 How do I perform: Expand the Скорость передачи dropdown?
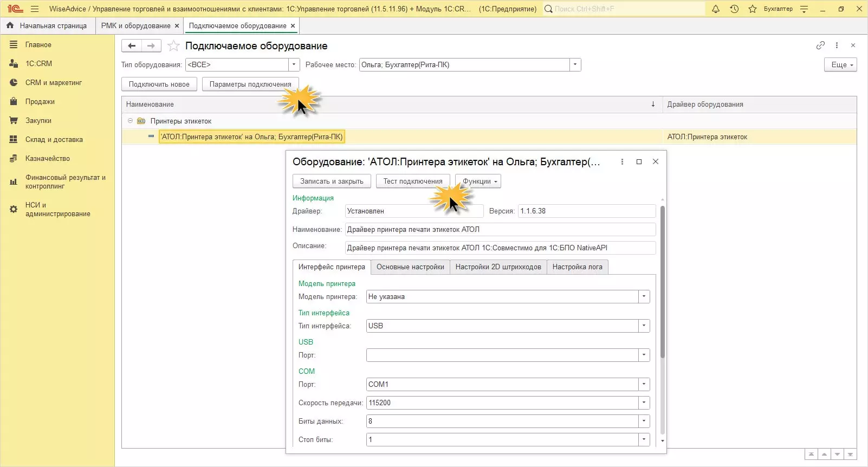click(x=644, y=403)
